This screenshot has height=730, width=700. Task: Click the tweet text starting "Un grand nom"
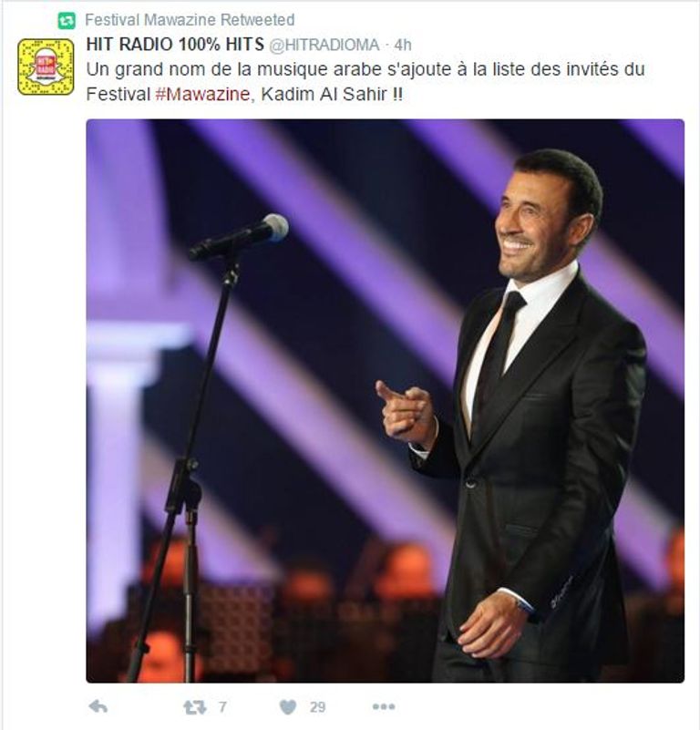coord(365,82)
